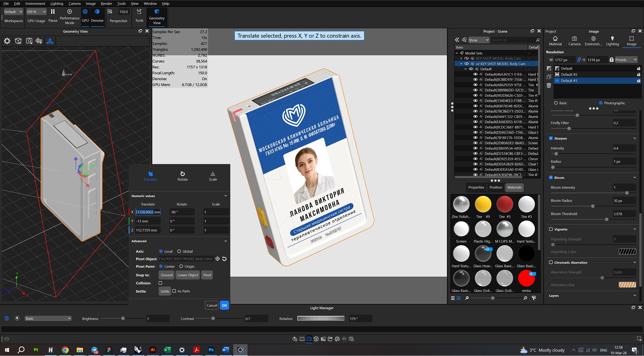The width and height of the screenshot is (644, 356).
Task: Disable the Sharpen checkbox
Action: click(551, 138)
